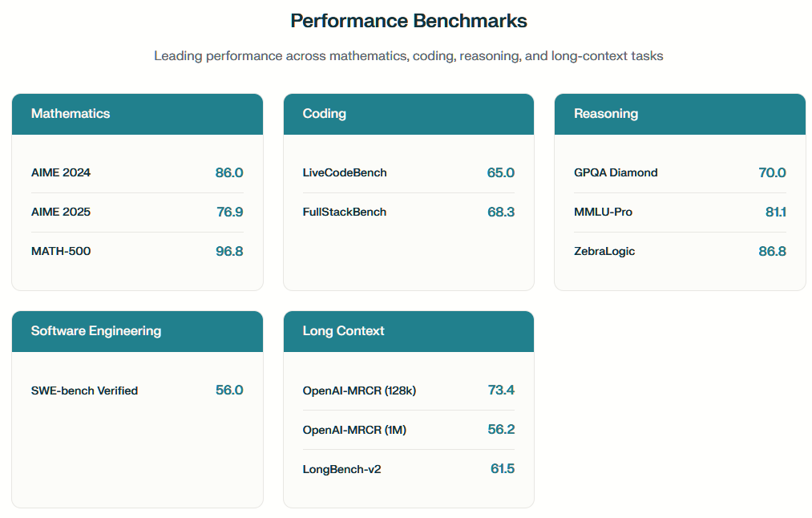Click the Reasoning card header
812x518 pixels.
pos(680,114)
